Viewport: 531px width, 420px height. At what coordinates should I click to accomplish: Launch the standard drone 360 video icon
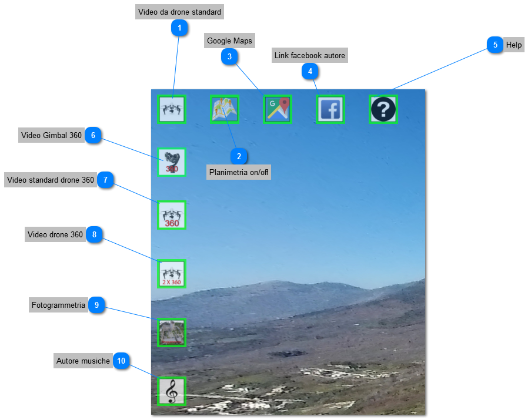click(172, 215)
